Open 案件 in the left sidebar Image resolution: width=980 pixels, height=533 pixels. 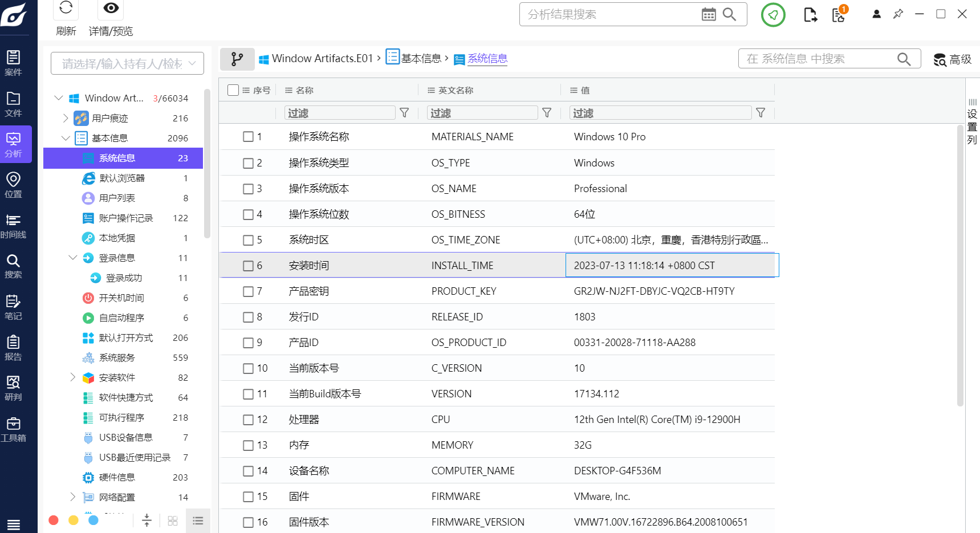[x=13, y=63]
